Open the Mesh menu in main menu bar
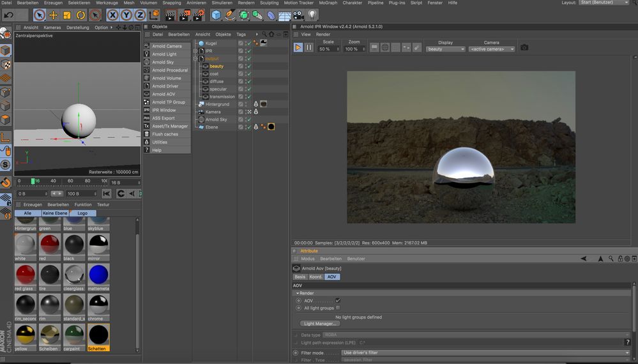This screenshot has height=364, width=638. pos(129,3)
